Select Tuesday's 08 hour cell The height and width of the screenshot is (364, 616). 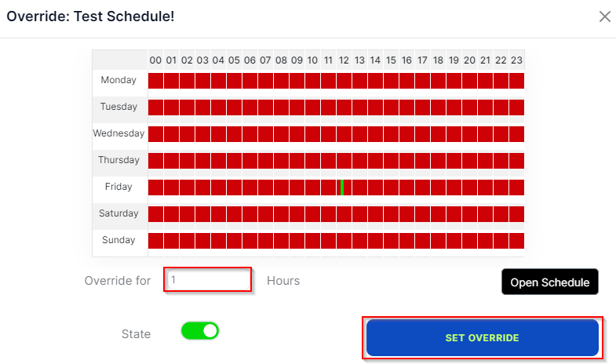pos(281,107)
